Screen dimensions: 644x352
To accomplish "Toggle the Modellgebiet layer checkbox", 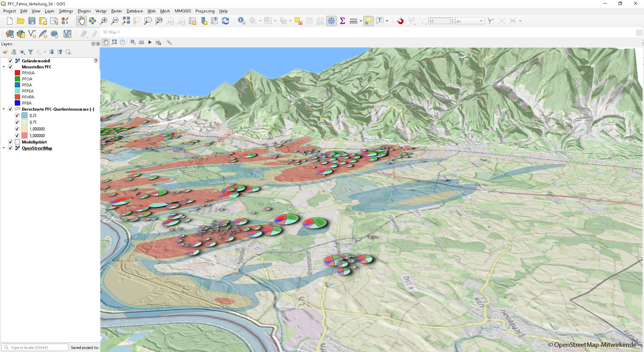I will tap(10, 142).
